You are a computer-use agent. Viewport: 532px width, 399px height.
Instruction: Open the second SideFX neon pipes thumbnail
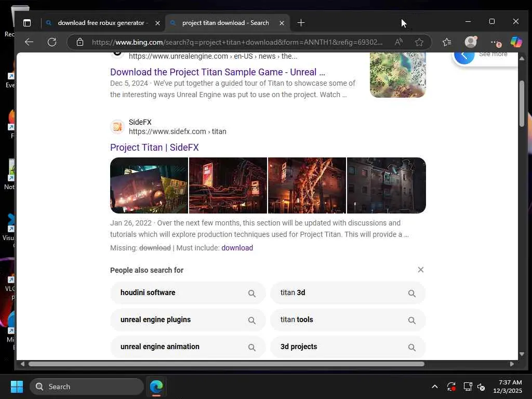[x=228, y=185]
